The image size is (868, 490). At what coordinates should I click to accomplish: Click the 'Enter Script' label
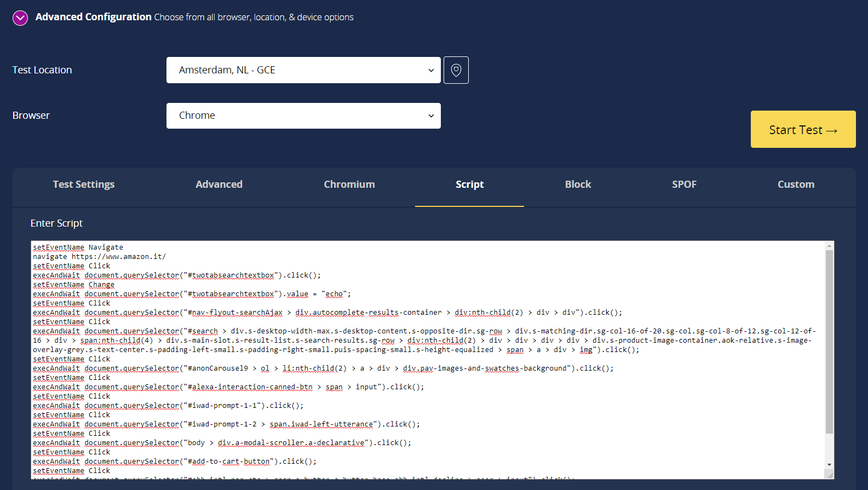(x=56, y=223)
